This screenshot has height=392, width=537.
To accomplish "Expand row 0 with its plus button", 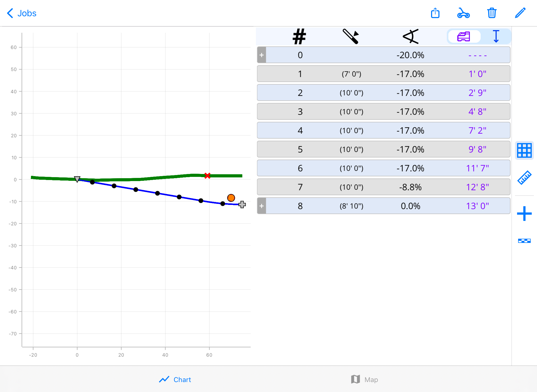I will click(262, 55).
